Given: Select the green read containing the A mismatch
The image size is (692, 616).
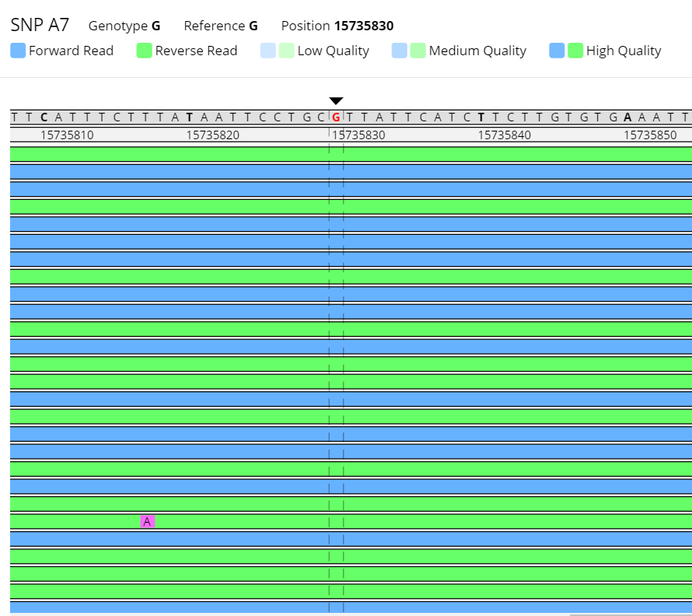Looking at the screenshot, I should click(351, 522).
